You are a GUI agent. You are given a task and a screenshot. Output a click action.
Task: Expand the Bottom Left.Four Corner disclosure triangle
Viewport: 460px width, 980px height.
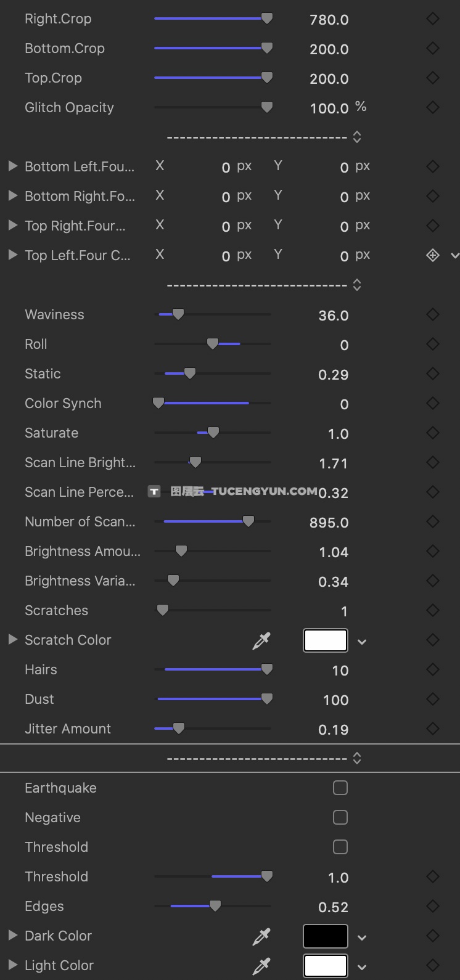[x=12, y=166]
